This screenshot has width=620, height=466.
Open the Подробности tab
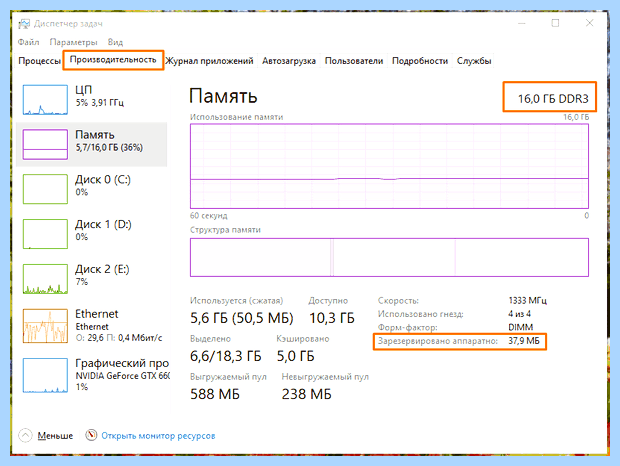pyautogui.click(x=420, y=61)
